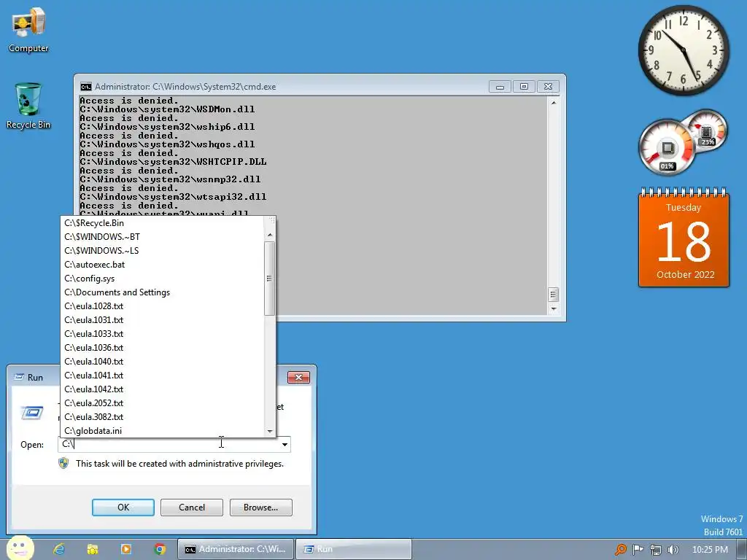Click the volume speaker tray icon

click(673, 550)
